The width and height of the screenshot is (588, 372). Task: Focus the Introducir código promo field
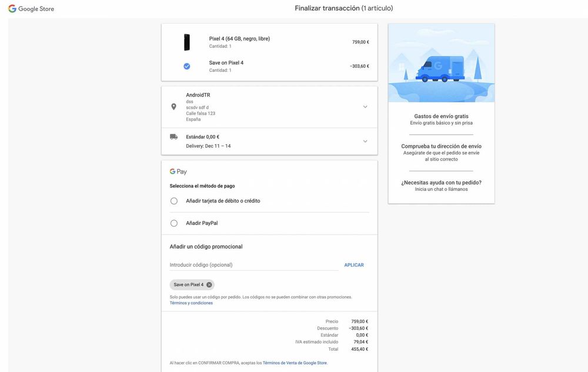tap(253, 265)
